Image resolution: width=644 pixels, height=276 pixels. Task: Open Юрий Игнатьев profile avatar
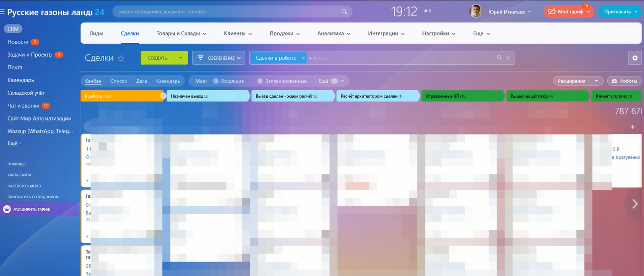(476, 11)
